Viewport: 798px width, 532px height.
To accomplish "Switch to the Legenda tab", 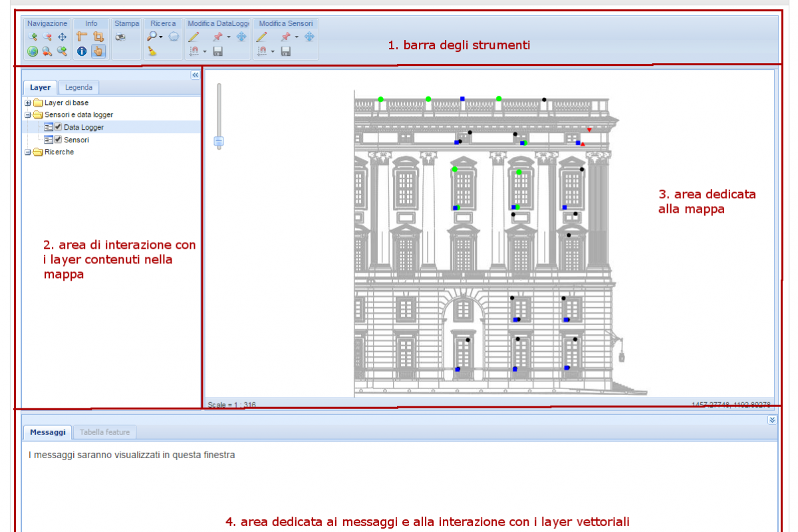I will click(x=78, y=87).
